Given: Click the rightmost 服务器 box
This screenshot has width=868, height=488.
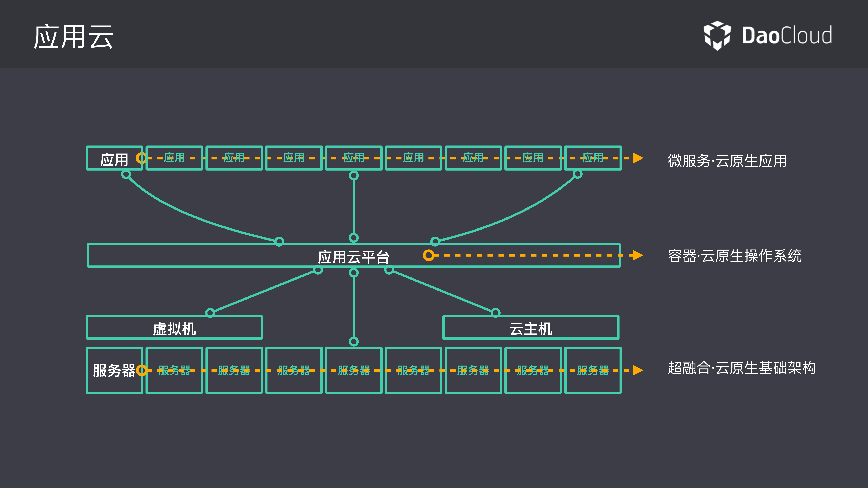Looking at the screenshot, I should (593, 371).
